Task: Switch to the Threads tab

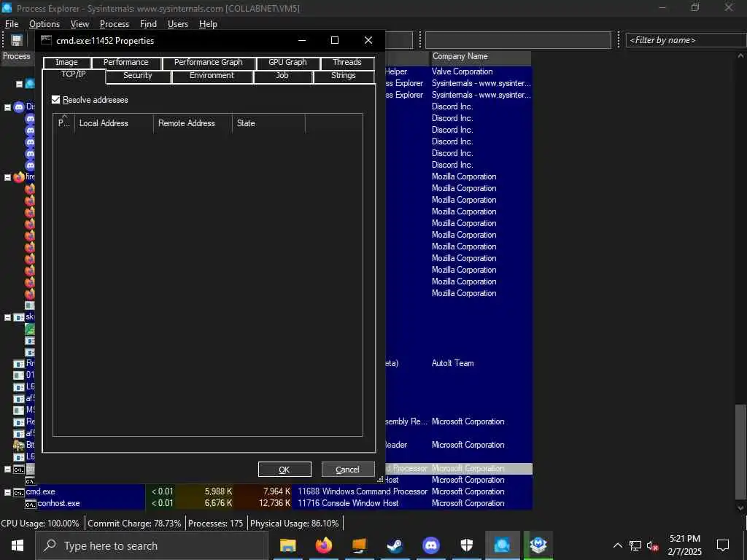Action: [347, 63]
